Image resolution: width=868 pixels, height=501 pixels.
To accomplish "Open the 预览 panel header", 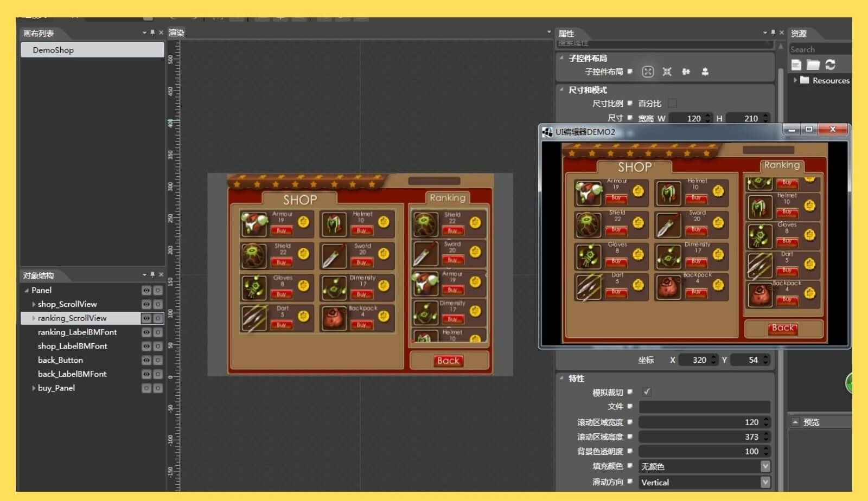I will coord(810,421).
